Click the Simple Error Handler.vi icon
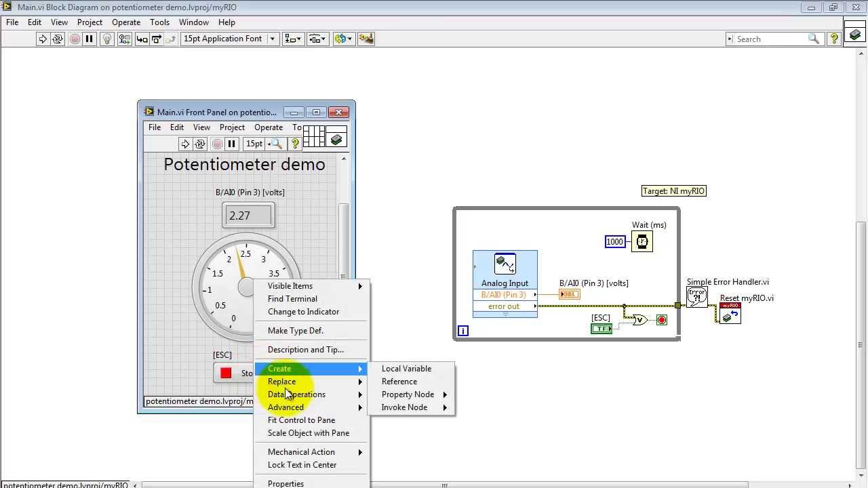This screenshot has width=868, height=488. pos(697,298)
